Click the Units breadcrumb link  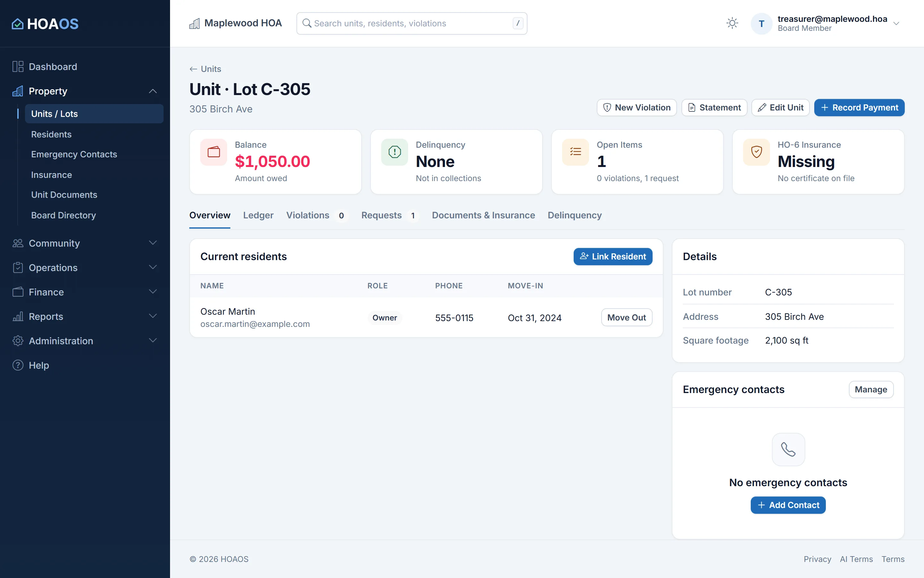[x=211, y=69]
